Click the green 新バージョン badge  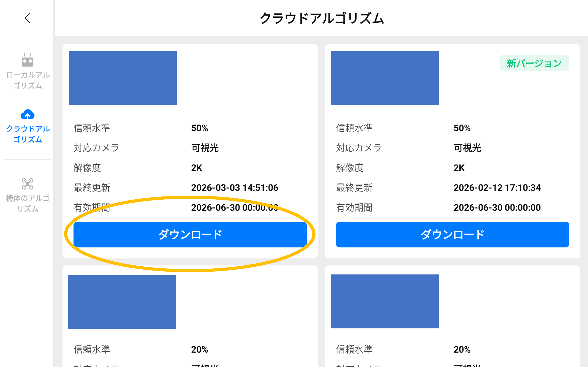[x=534, y=63]
